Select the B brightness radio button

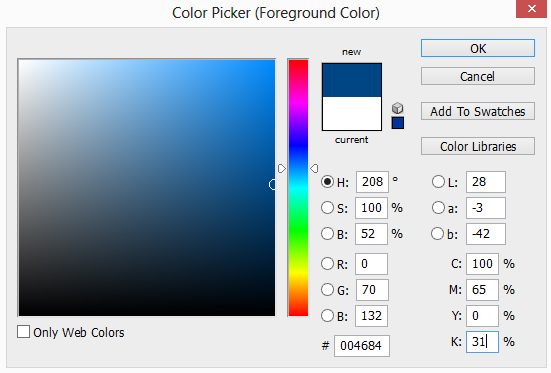(327, 233)
